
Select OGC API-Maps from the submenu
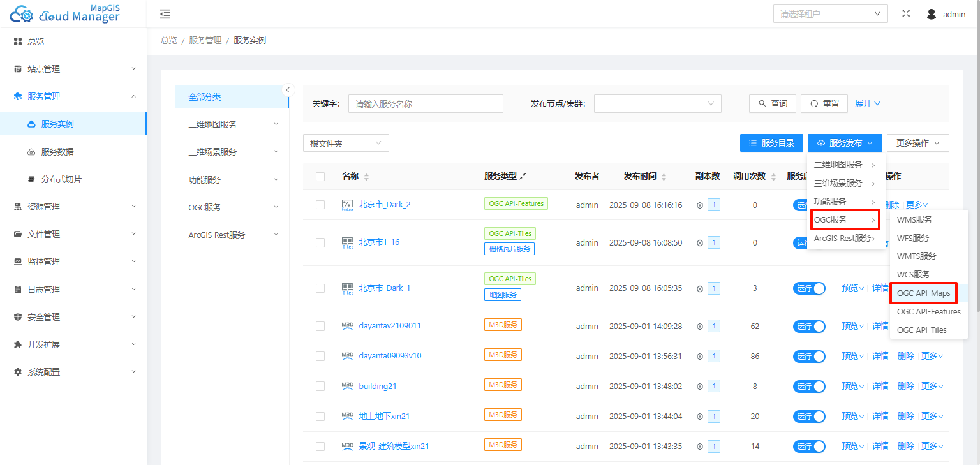(x=923, y=293)
